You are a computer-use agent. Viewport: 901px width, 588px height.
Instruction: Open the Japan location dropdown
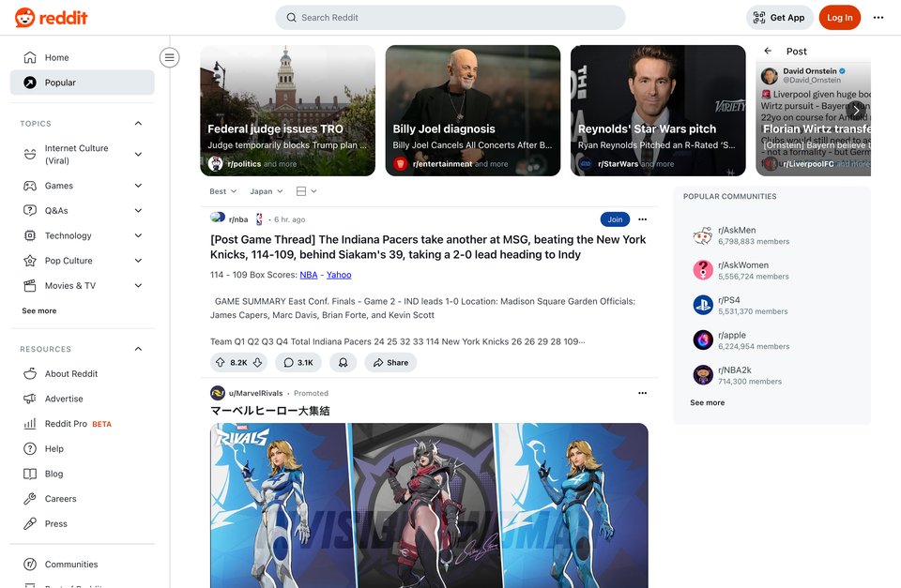[266, 191]
